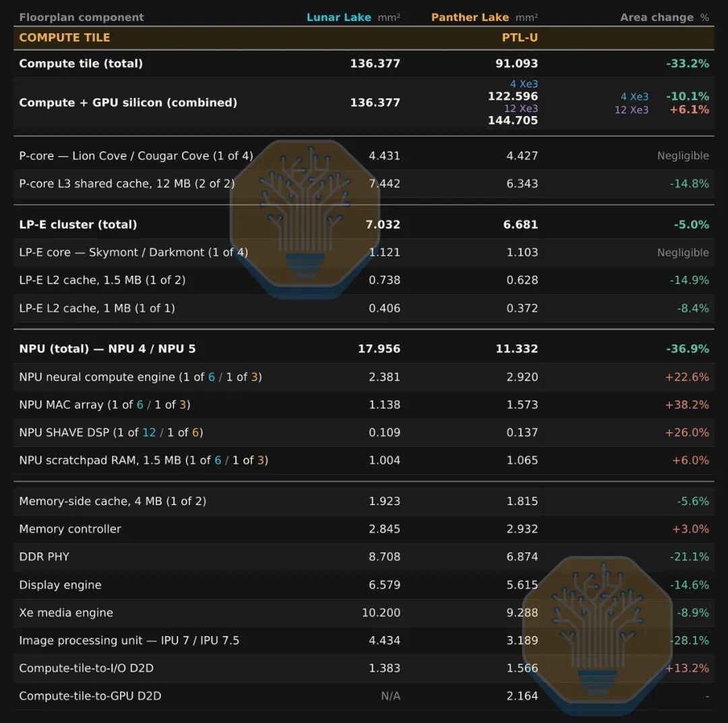Click the "Area change" column header
This screenshot has width=728, height=723.
(x=657, y=17)
